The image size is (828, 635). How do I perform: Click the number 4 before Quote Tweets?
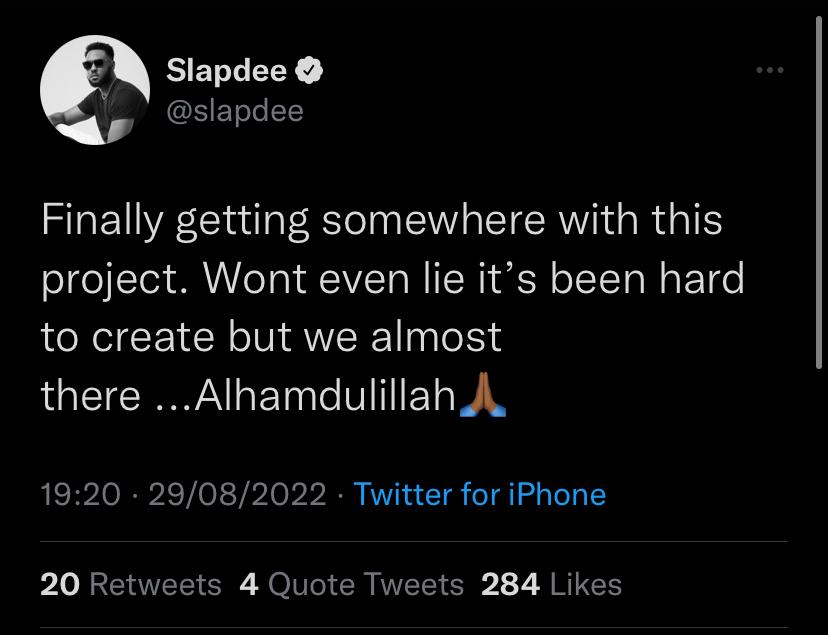click(249, 584)
